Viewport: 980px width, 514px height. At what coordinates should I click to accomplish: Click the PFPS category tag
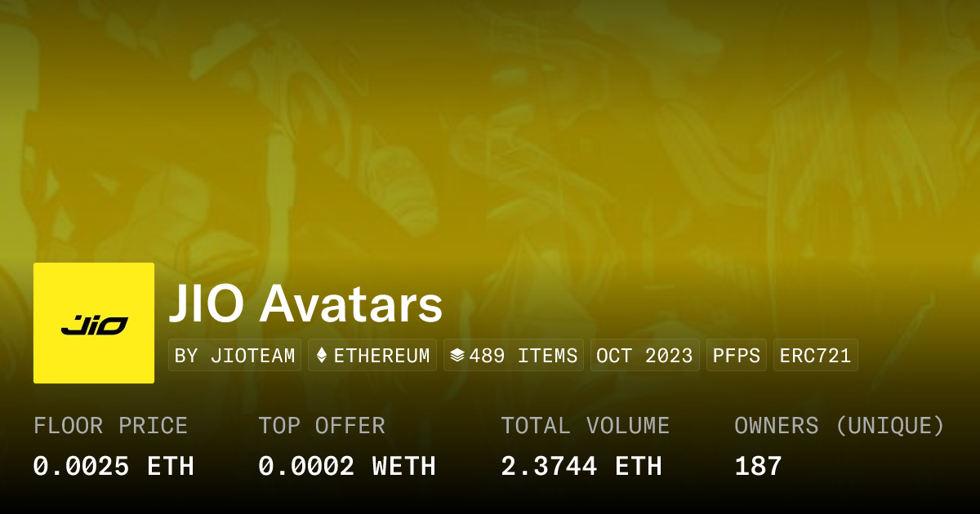pos(736,356)
